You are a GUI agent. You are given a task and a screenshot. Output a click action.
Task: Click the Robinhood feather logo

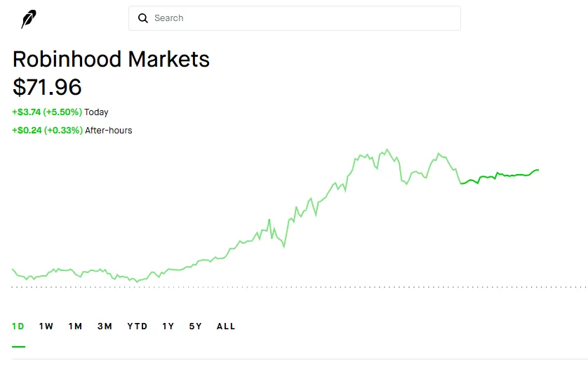tap(29, 19)
